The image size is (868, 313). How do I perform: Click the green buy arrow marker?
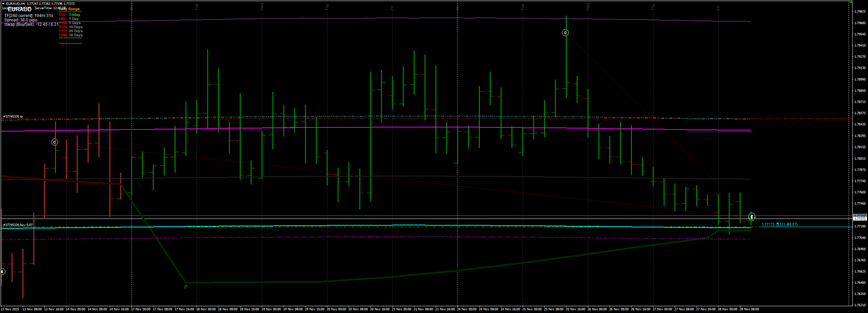click(x=185, y=287)
